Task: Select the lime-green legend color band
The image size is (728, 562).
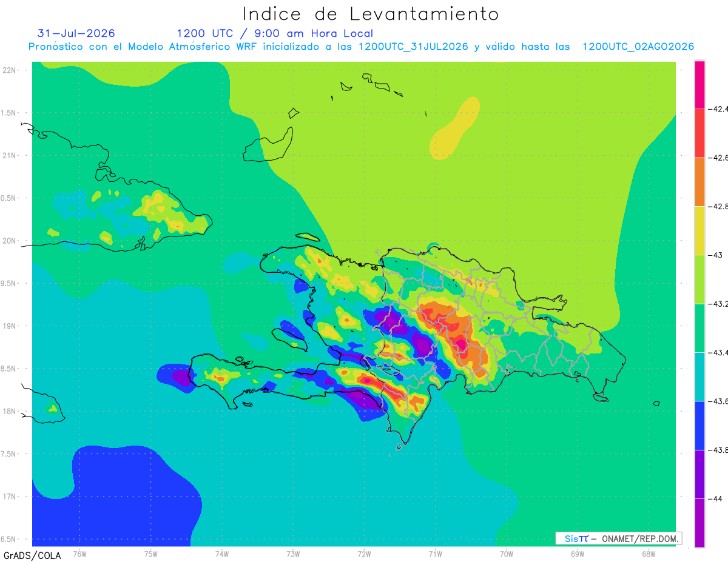Action: click(699, 279)
